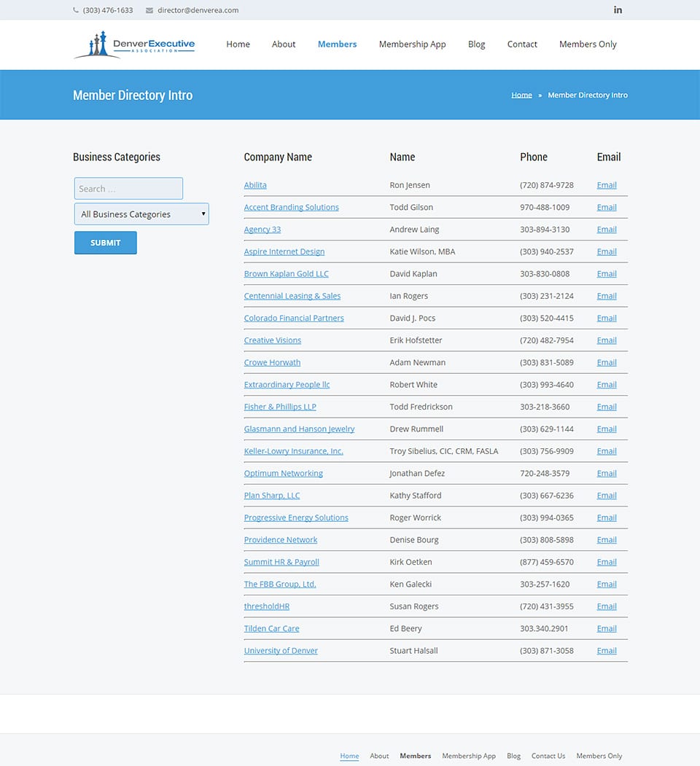Click director@denverea.com in top bar

click(x=198, y=10)
